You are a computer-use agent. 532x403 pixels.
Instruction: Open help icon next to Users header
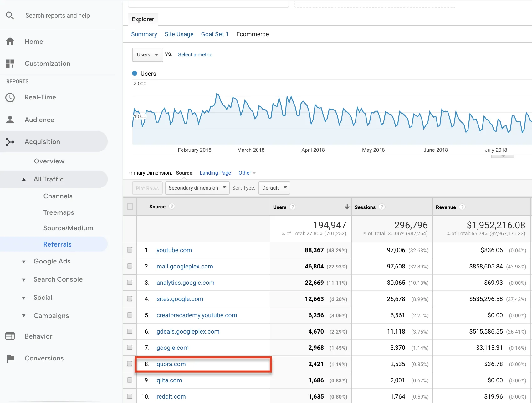coord(293,207)
